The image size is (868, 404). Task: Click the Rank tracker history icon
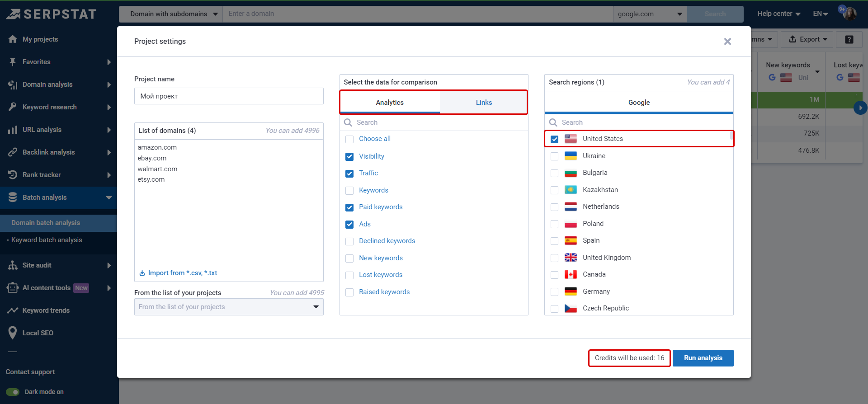tap(13, 175)
